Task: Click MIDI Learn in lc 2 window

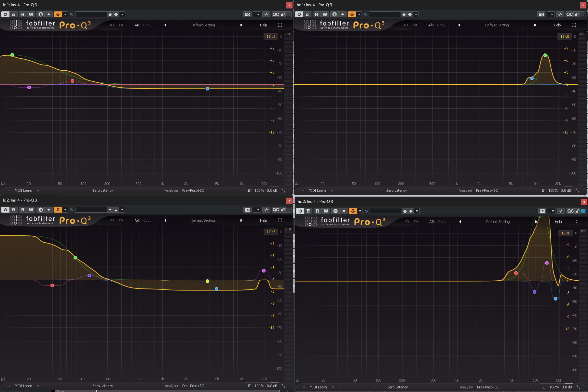Action: 23,386
